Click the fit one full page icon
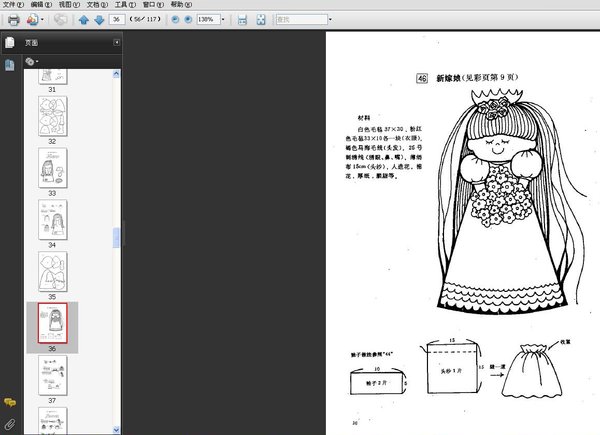 click(x=261, y=20)
